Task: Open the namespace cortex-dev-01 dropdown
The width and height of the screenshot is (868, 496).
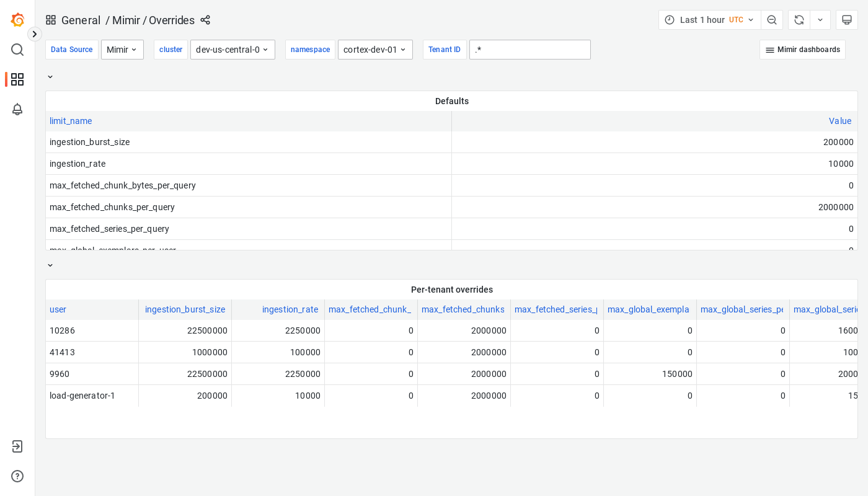Action: click(375, 50)
